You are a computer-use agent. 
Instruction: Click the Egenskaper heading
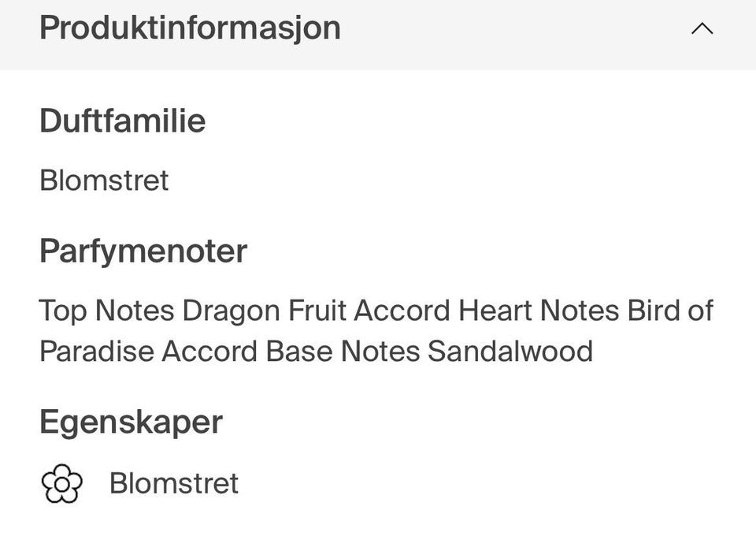[x=132, y=422]
